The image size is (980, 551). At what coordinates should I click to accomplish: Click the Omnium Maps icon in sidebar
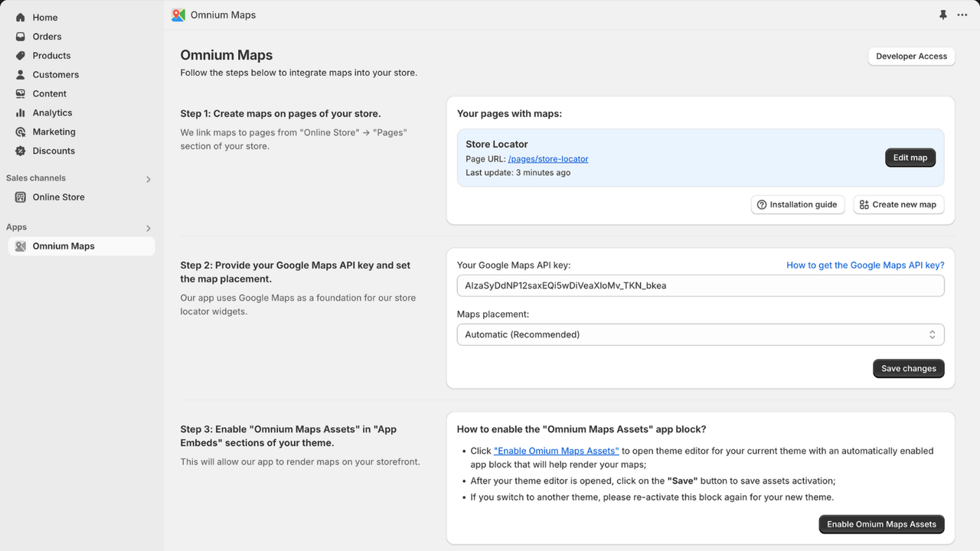(x=21, y=246)
